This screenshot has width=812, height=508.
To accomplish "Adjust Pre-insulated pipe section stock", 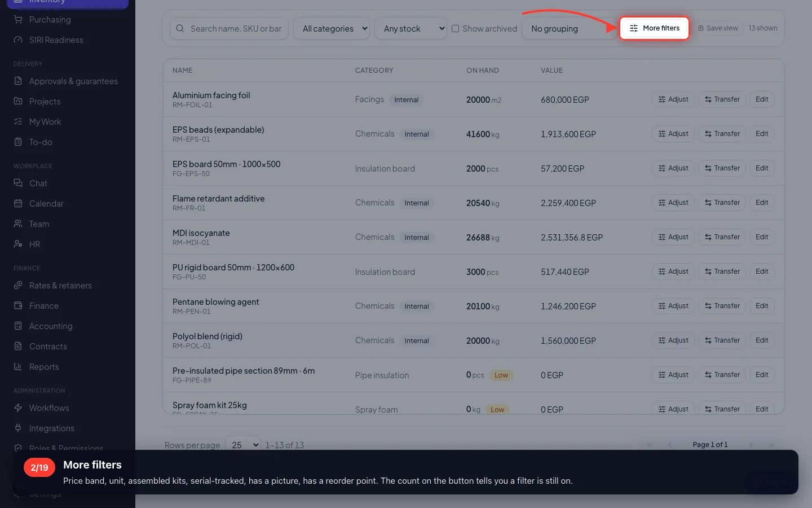I will pyautogui.click(x=673, y=375).
